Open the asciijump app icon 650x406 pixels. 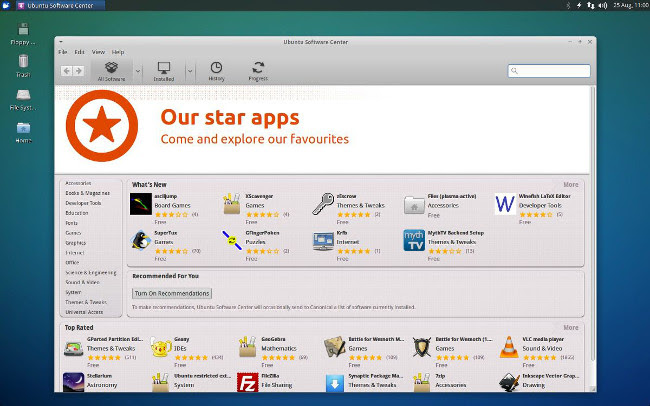pos(141,204)
